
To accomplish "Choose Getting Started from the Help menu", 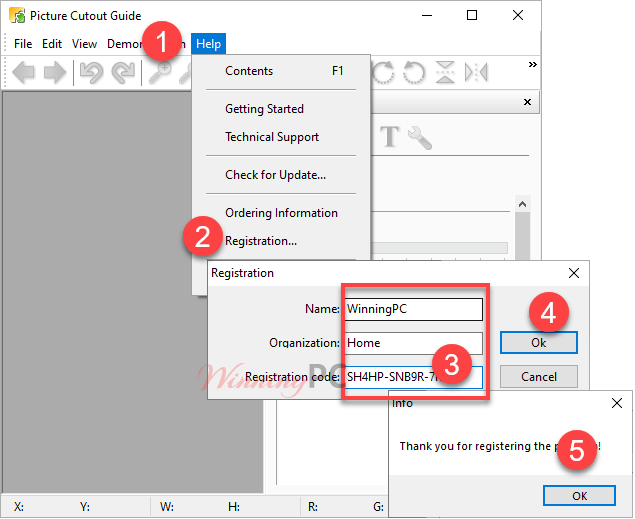I will click(281, 109).
